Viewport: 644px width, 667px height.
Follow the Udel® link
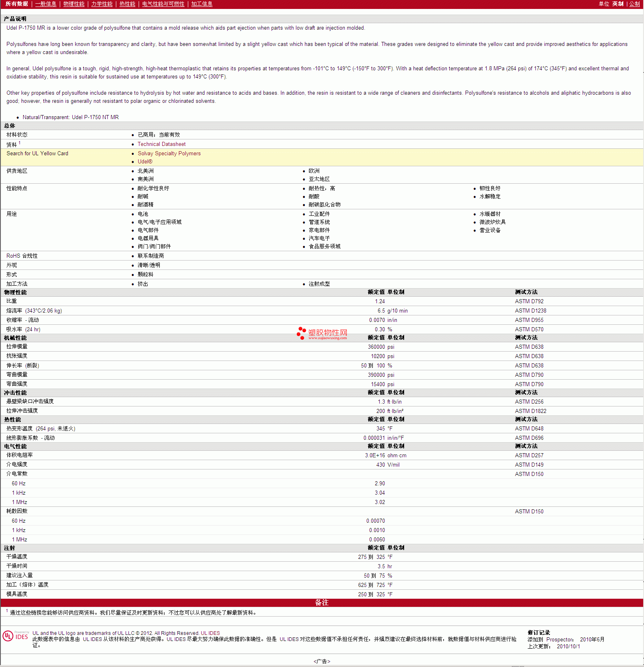coord(145,162)
